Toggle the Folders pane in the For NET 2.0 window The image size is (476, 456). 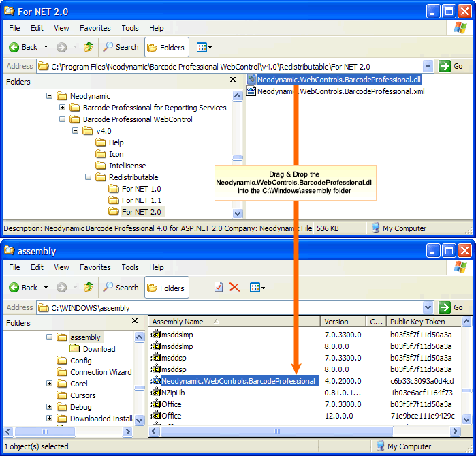(x=167, y=48)
